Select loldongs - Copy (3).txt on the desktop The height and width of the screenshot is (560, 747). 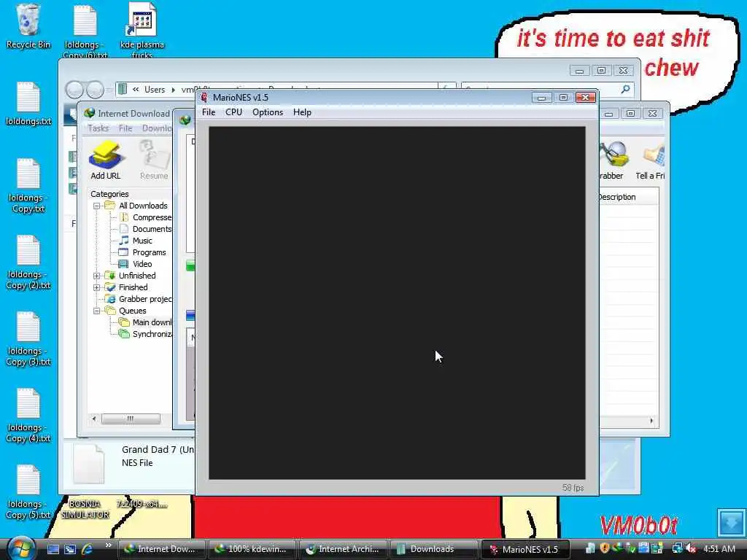click(x=28, y=338)
